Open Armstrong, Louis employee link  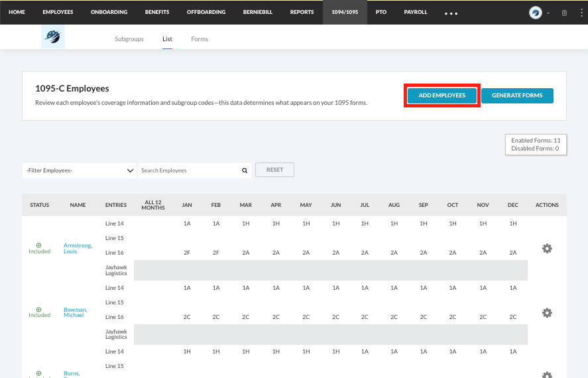pos(78,249)
